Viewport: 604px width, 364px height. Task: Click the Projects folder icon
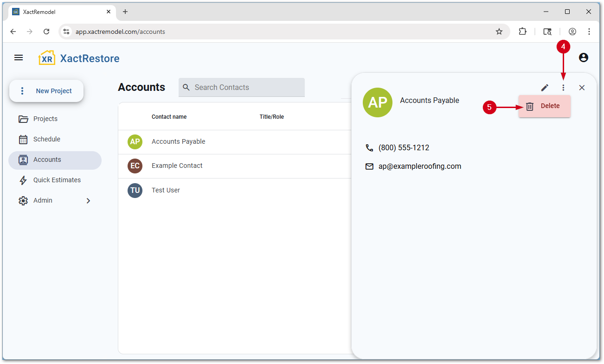[x=23, y=119]
